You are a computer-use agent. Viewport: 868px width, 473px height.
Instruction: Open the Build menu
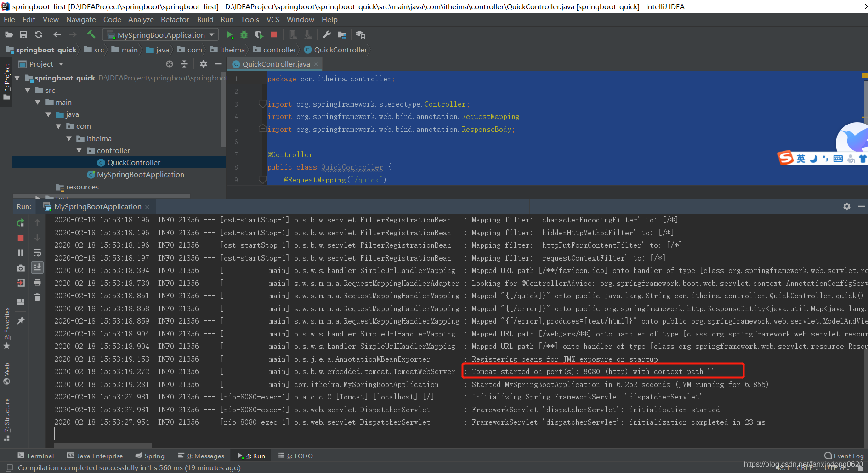pos(205,20)
